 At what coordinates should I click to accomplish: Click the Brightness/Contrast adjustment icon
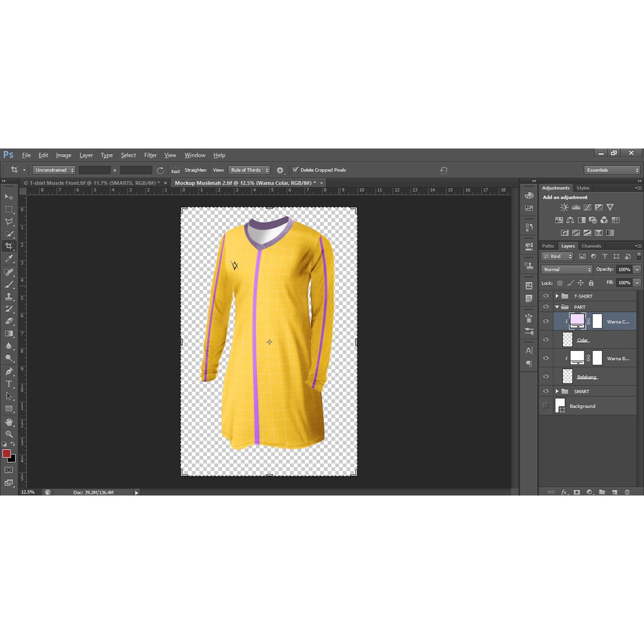564,208
